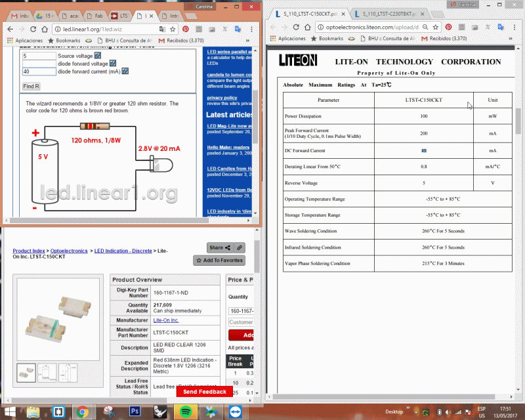Click Bookmarks folder in led.linear1.org window
The width and height of the screenshot is (525, 420).
[64, 41]
